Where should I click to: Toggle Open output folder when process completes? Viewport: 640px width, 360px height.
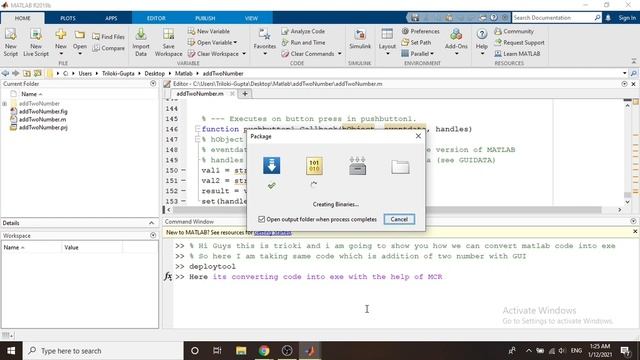pos(262,219)
